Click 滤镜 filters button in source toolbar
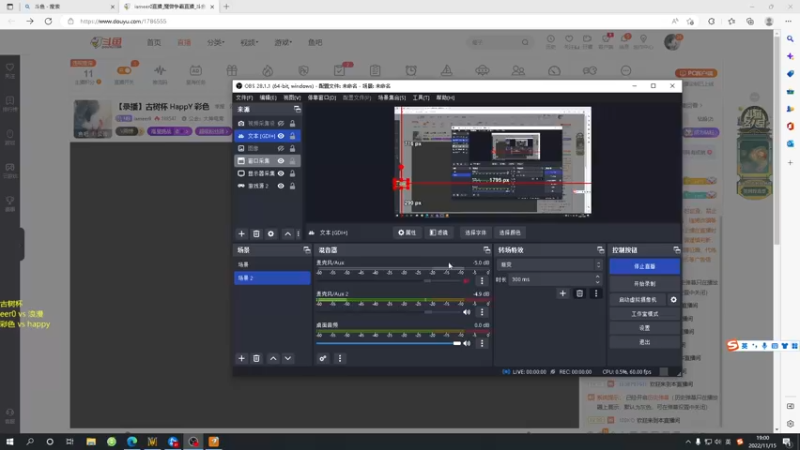 (439, 233)
